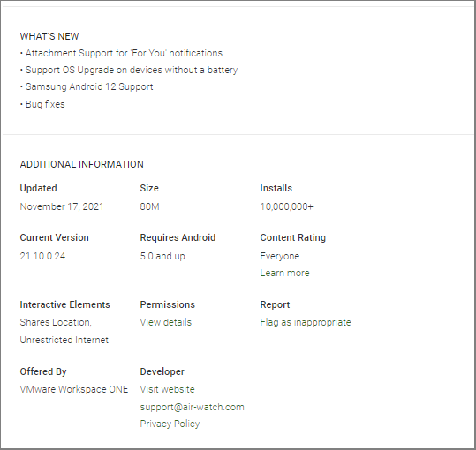Click the WHAT'S NEW heading

pos(49,36)
